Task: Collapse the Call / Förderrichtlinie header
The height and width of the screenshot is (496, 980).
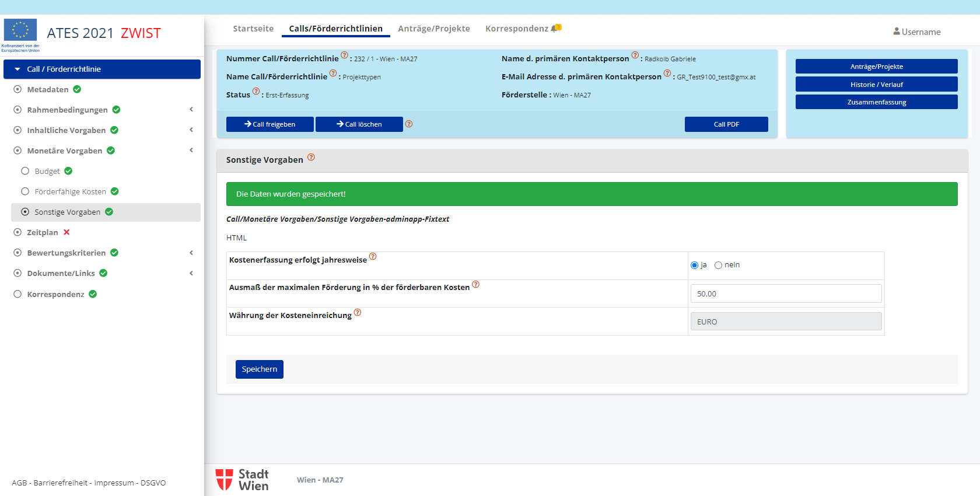Action: pyautogui.click(x=102, y=69)
